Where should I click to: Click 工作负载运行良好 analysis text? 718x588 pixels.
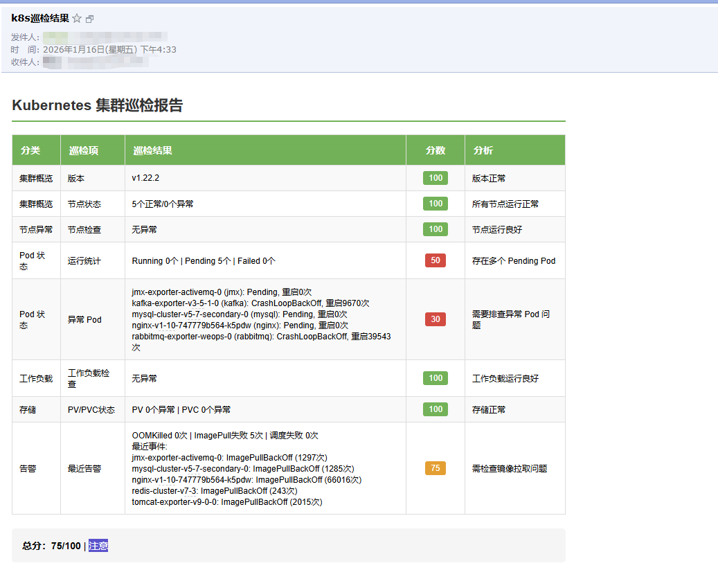[505, 378]
